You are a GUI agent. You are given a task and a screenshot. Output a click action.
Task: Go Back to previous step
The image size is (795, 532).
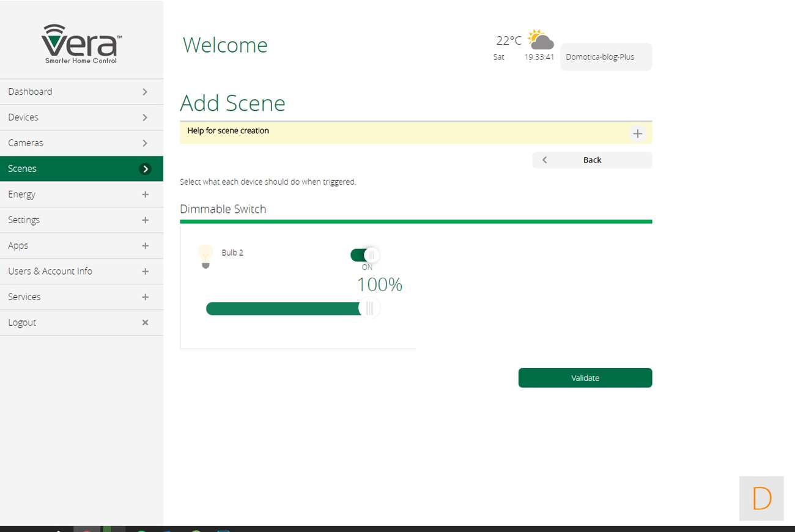591,160
